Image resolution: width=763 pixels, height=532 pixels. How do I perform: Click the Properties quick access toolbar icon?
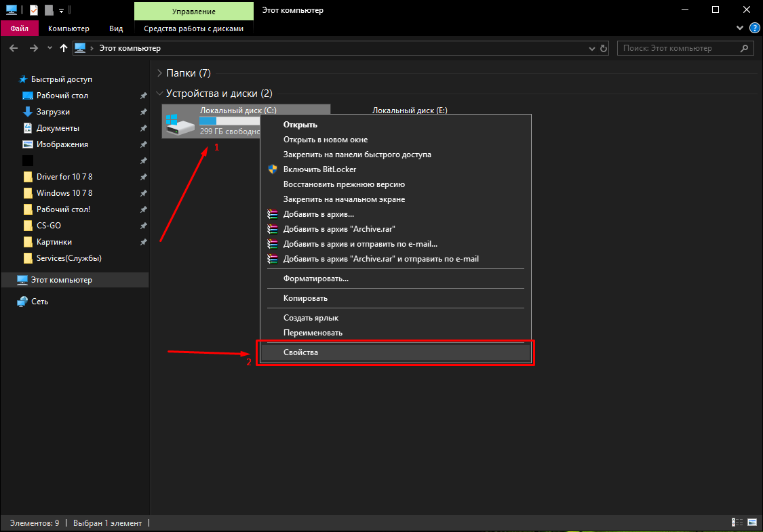tap(34, 9)
